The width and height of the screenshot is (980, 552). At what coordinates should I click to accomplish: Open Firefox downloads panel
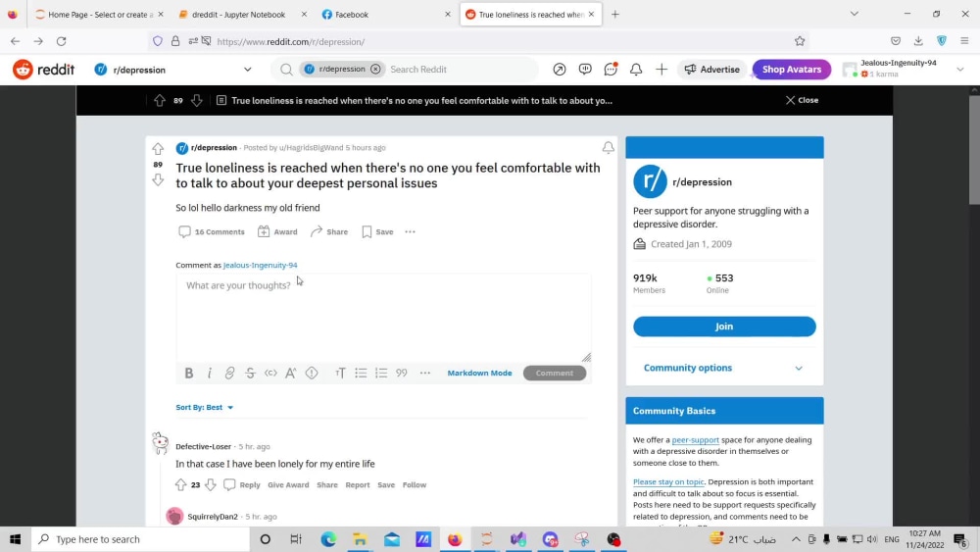point(918,41)
